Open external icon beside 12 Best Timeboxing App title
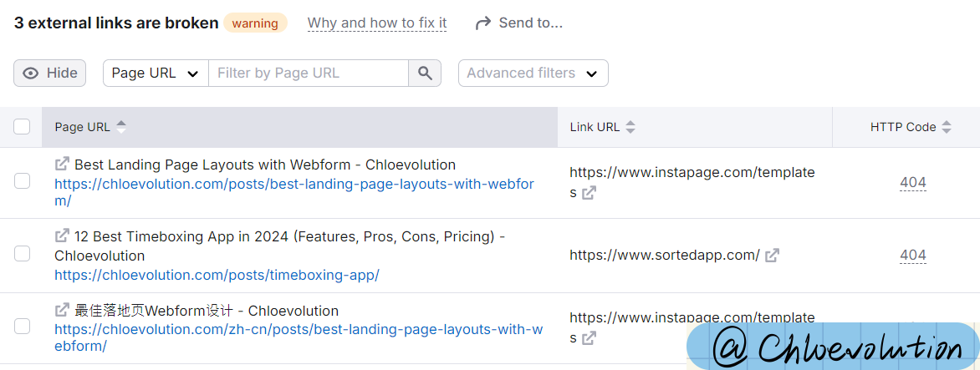980x370 pixels. pos(62,236)
